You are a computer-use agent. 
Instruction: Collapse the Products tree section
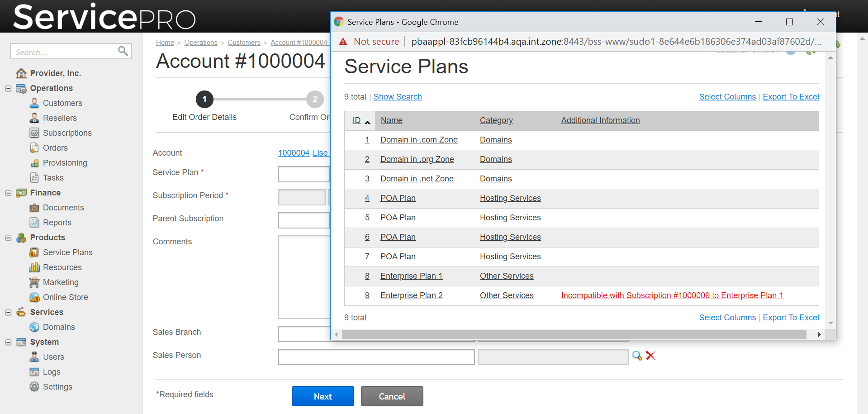pos(8,238)
